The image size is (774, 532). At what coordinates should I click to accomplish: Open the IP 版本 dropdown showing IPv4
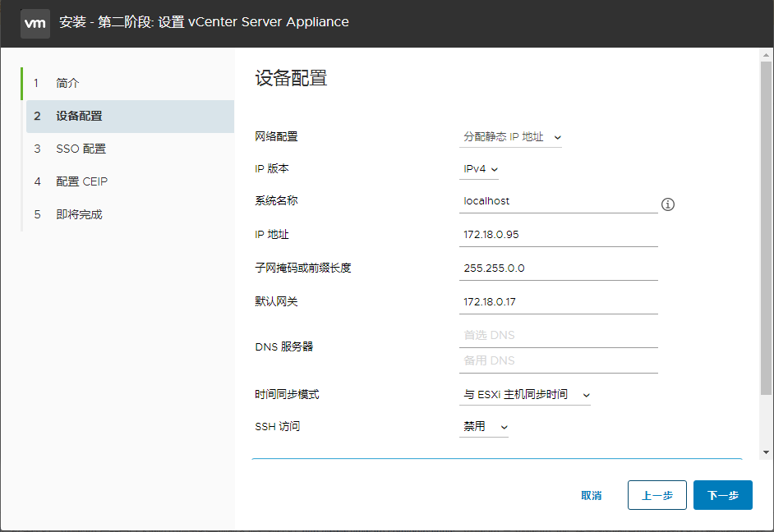tap(479, 169)
